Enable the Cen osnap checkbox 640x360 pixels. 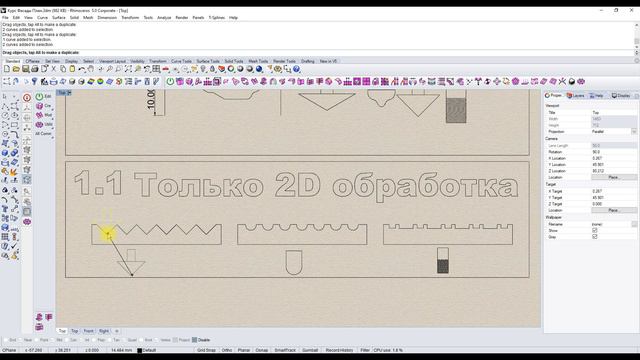(x=67, y=340)
